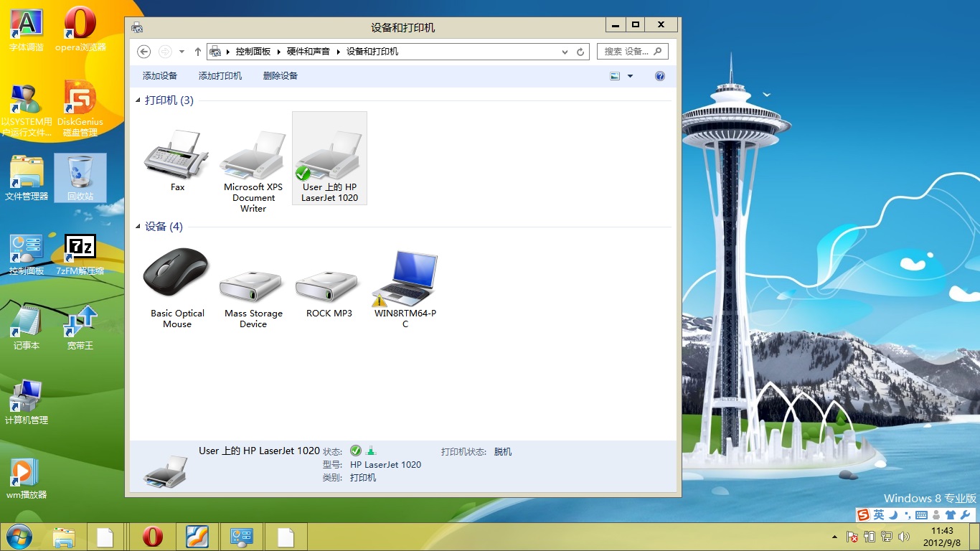The height and width of the screenshot is (551, 980).
Task: Open the 字体调谐 desktop shortcut
Action: pos(27,29)
